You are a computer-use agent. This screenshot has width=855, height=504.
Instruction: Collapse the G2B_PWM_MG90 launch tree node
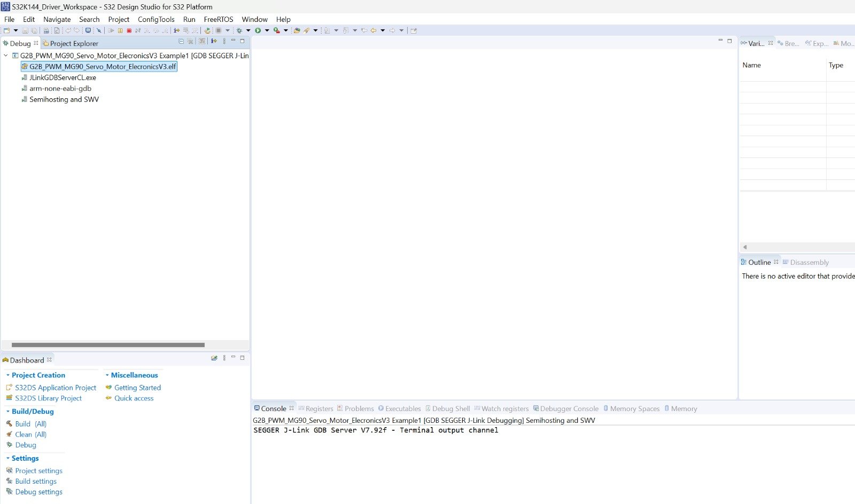tap(5, 56)
